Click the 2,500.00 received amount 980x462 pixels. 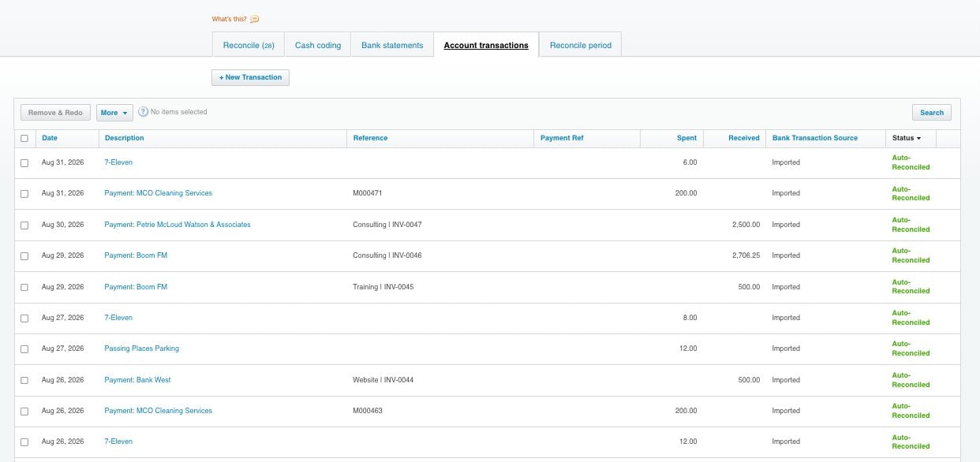pos(746,225)
